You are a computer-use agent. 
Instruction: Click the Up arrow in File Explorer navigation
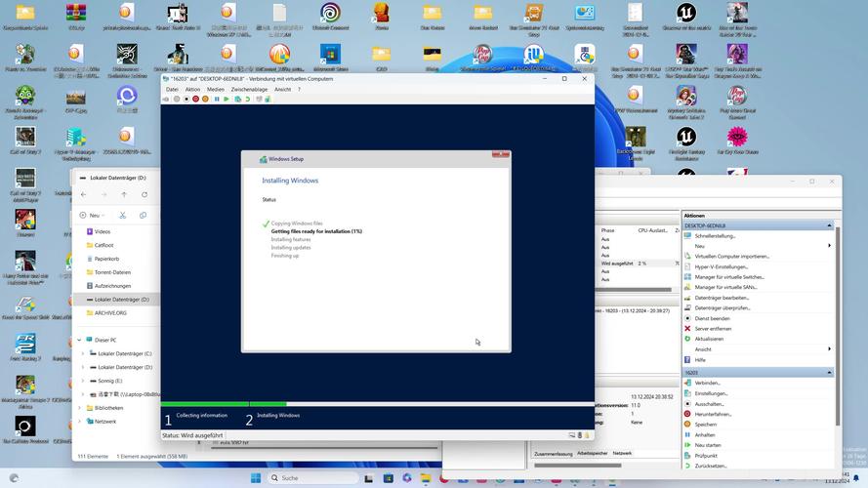point(124,194)
